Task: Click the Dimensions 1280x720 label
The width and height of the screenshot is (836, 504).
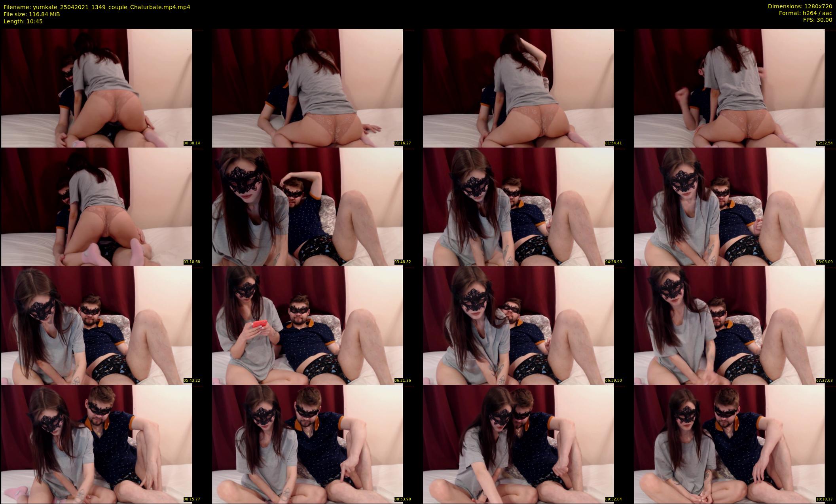Action: 800,6
